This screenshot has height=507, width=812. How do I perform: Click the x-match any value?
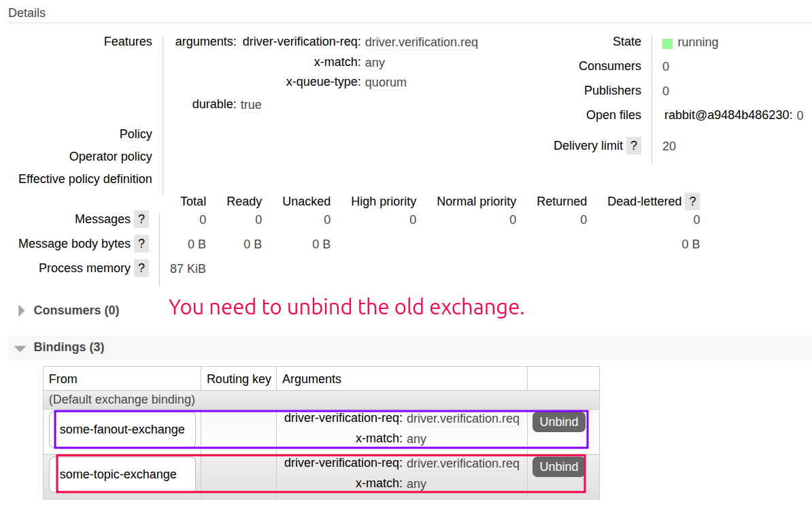375,62
